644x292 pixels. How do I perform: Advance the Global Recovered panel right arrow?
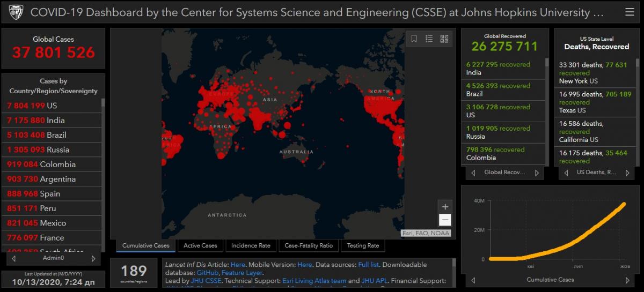point(537,173)
